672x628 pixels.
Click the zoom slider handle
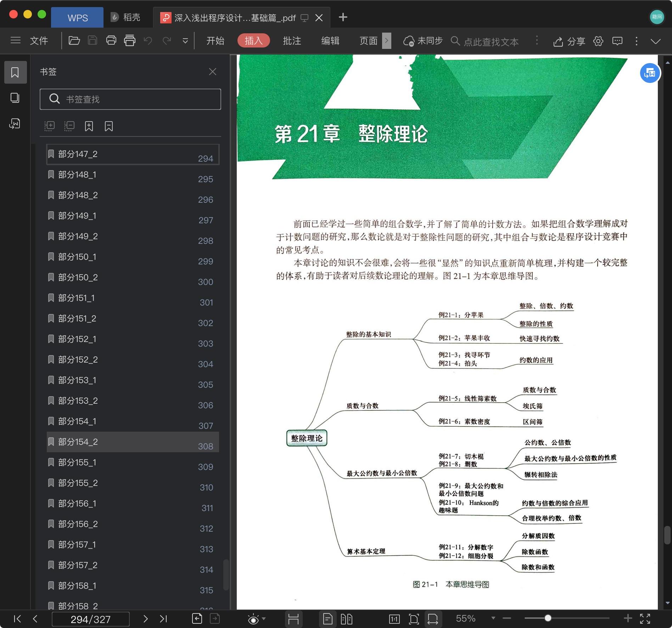(x=548, y=618)
